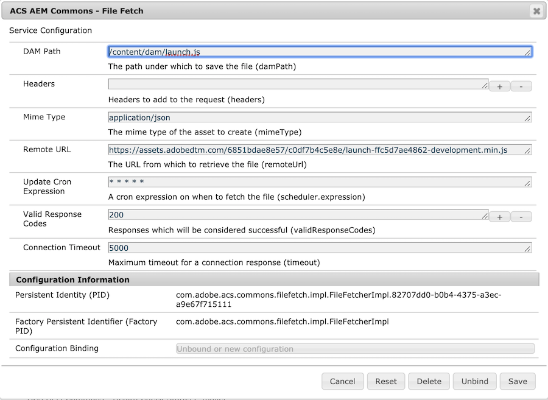Click the Connection Timeout field resize handle
The height and width of the screenshot is (400, 548).
pyautogui.click(x=527, y=249)
